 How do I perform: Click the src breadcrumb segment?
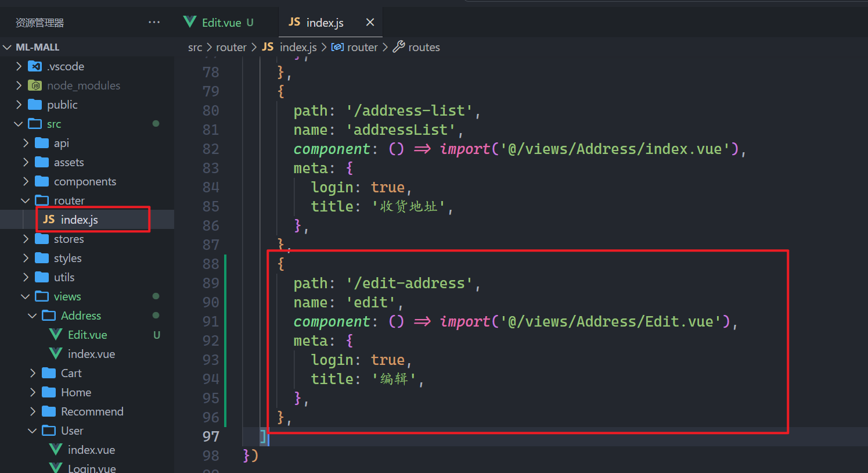click(195, 47)
